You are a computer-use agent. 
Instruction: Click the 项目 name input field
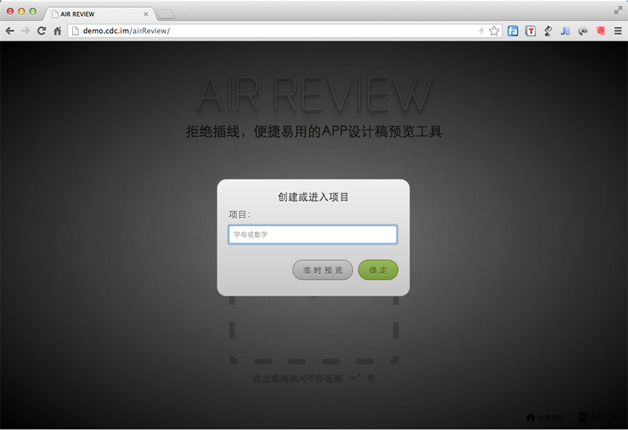pos(313,235)
